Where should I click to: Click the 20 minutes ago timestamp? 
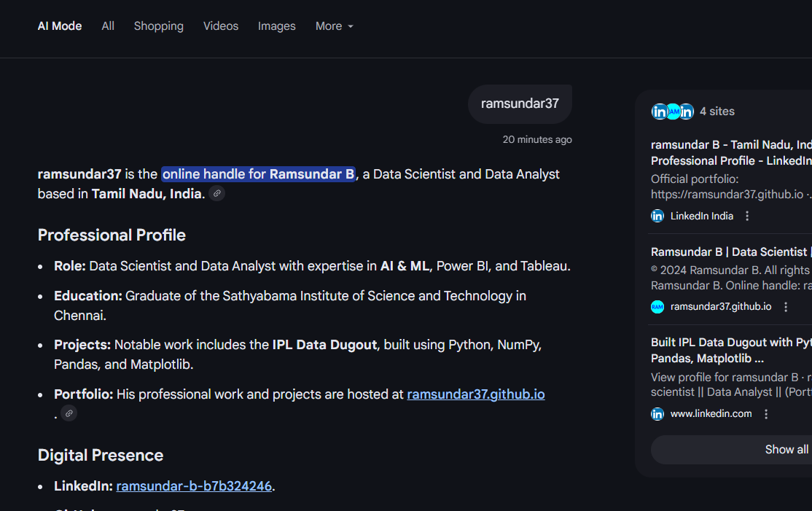tap(537, 139)
